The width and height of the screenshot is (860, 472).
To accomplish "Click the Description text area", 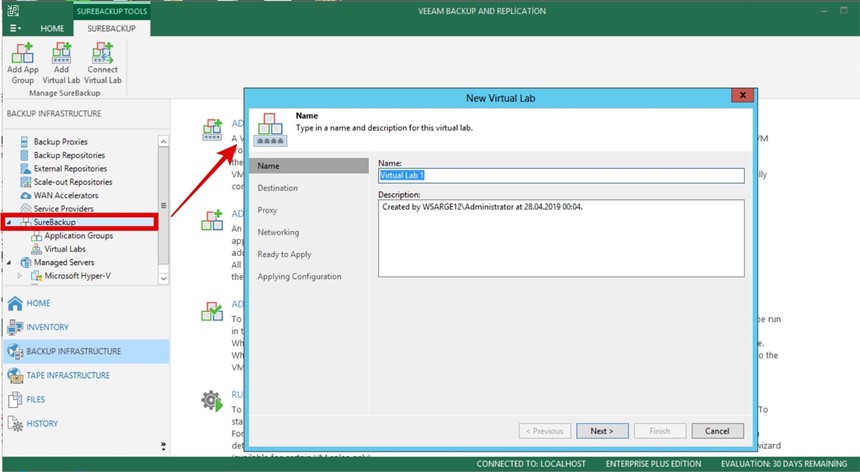I will pyautogui.click(x=561, y=238).
